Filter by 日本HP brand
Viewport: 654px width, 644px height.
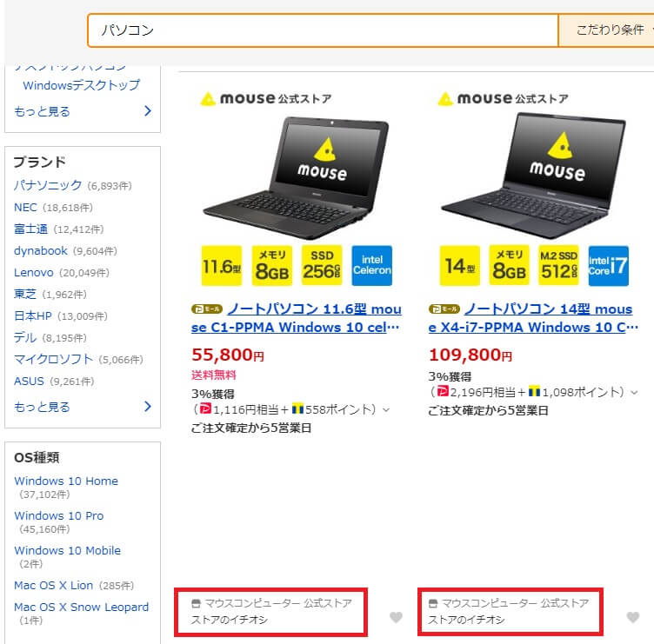pos(32,316)
